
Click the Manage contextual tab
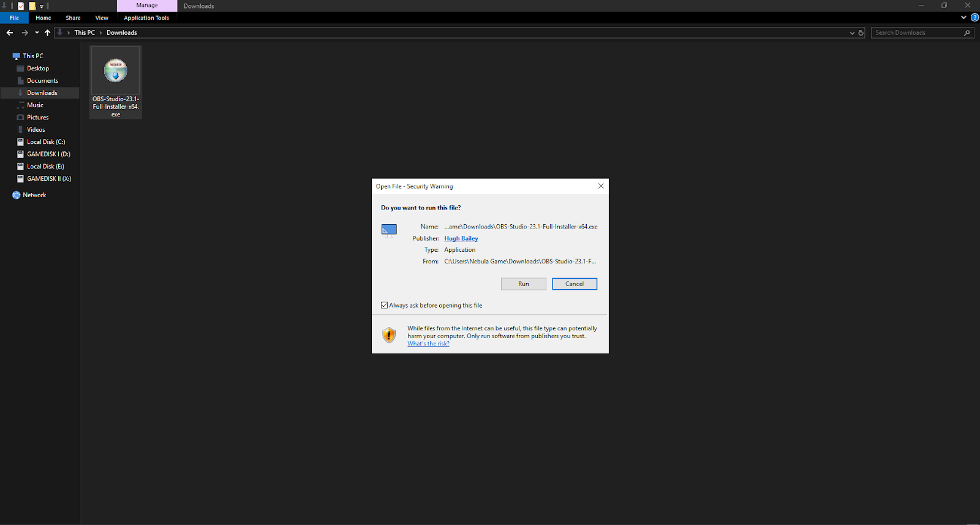click(x=147, y=6)
